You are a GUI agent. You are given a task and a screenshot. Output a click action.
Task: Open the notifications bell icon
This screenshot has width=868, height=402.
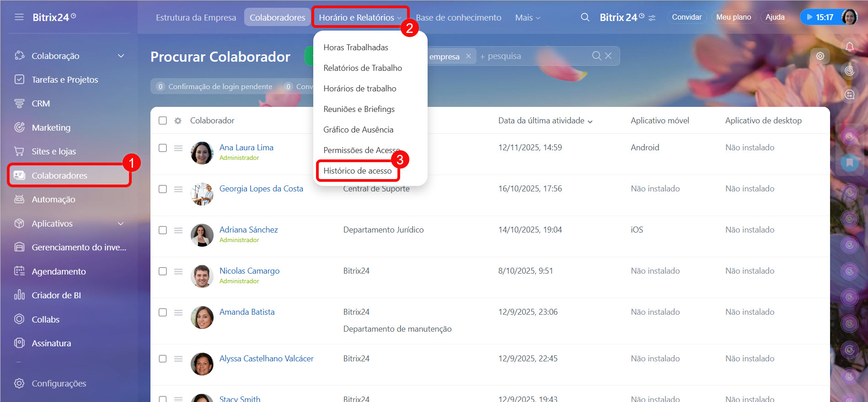point(849,47)
